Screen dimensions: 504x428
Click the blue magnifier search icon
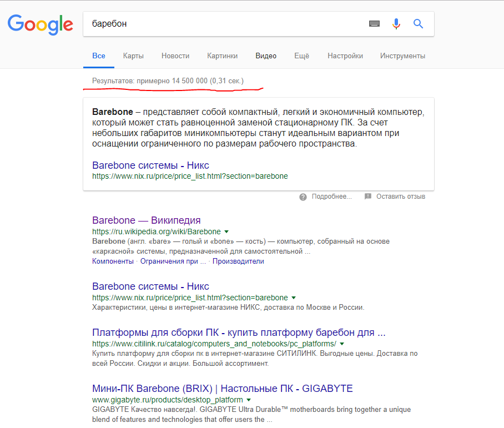pyautogui.click(x=418, y=23)
